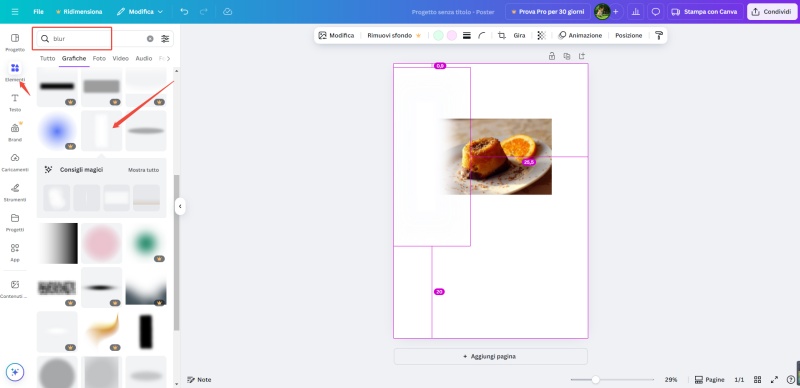Click Gira to flip image
Image resolution: width=800 pixels, height=388 pixels.
tap(519, 35)
